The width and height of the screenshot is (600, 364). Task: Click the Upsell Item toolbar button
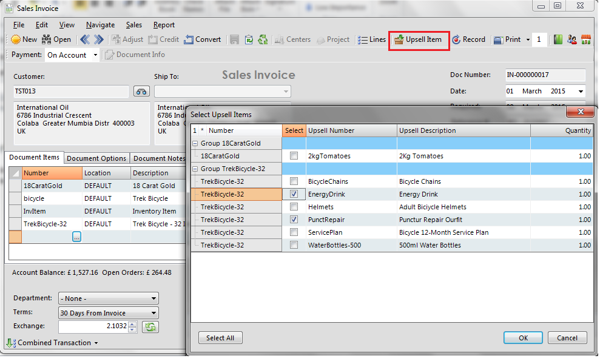pyautogui.click(x=418, y=39)
